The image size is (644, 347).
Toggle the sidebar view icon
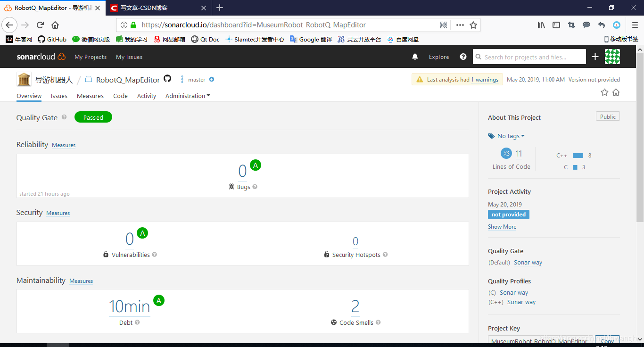[556, 25]
